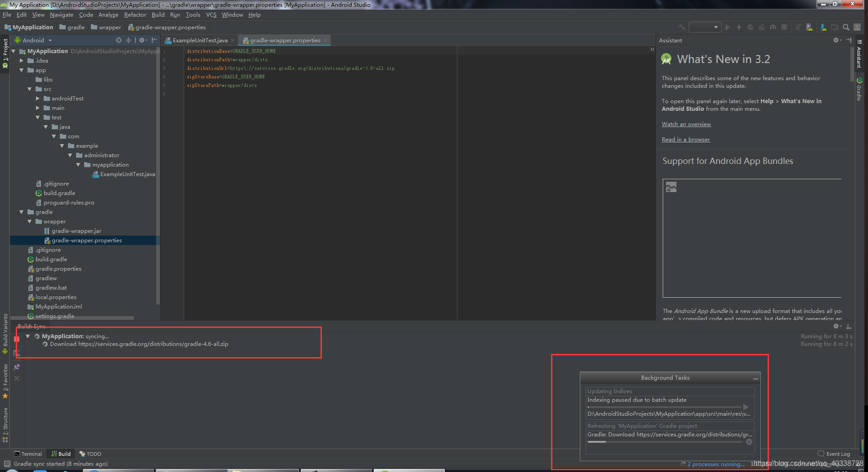Switch to ExampleUnitTest.java tab
The image size is (868, 472).
click(200, 41)
